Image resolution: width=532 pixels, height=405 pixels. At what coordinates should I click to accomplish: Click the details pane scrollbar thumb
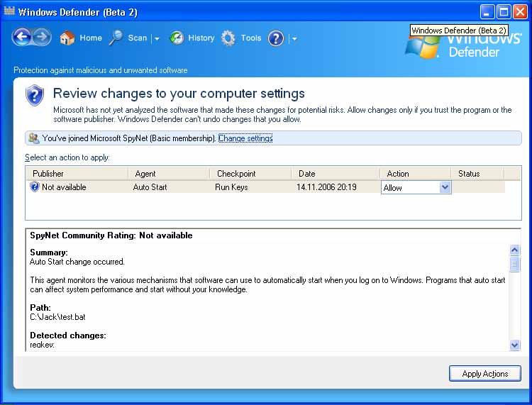click(515, 265)
